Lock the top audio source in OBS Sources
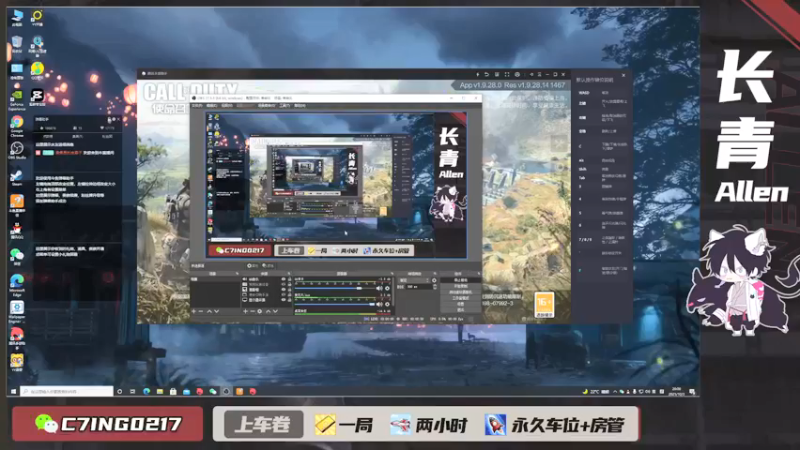Screen dimensions: 800x450 tap(289, 279)
